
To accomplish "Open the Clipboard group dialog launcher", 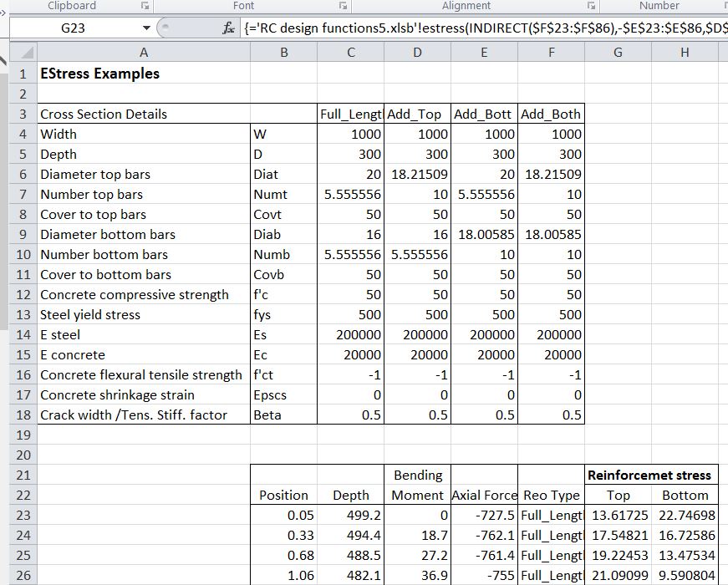I will pyautogui.click(x=145, y=6).
